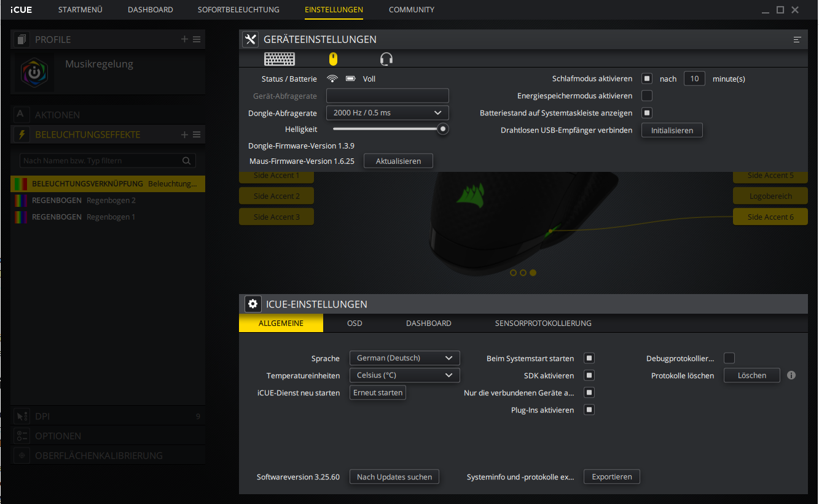Open Temperatureinheiten dropdown

click(405, 375)
